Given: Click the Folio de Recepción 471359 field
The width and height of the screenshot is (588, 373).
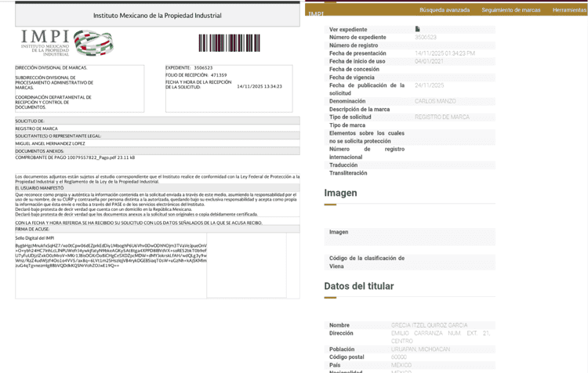Looking at the screenshot, I should (196, 75).
